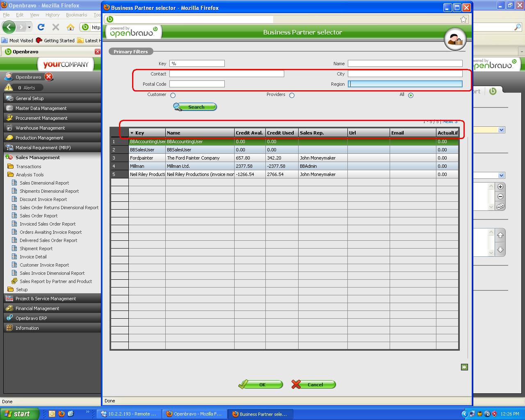
Task: Click the bookmark star in selector address bar
Action: pyautogui.click(x=463, y=19)
